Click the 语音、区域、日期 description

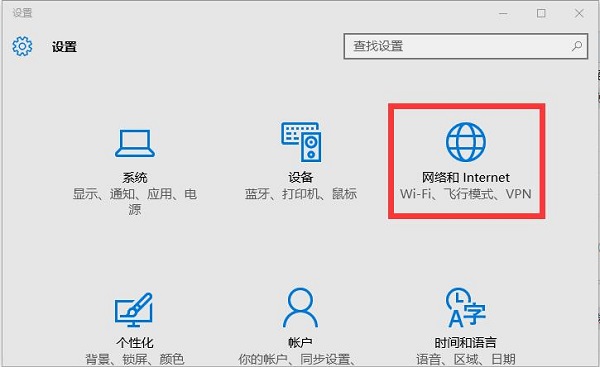466,359
